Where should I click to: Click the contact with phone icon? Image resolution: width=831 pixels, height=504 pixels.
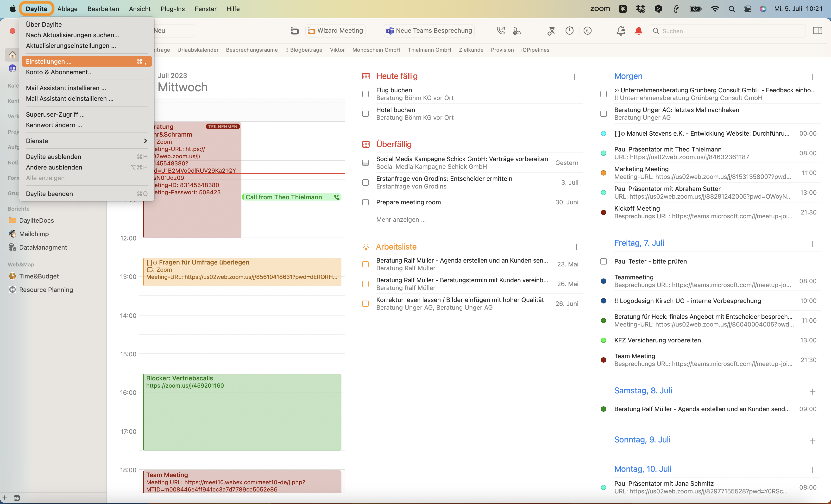[x=517, y=31]
